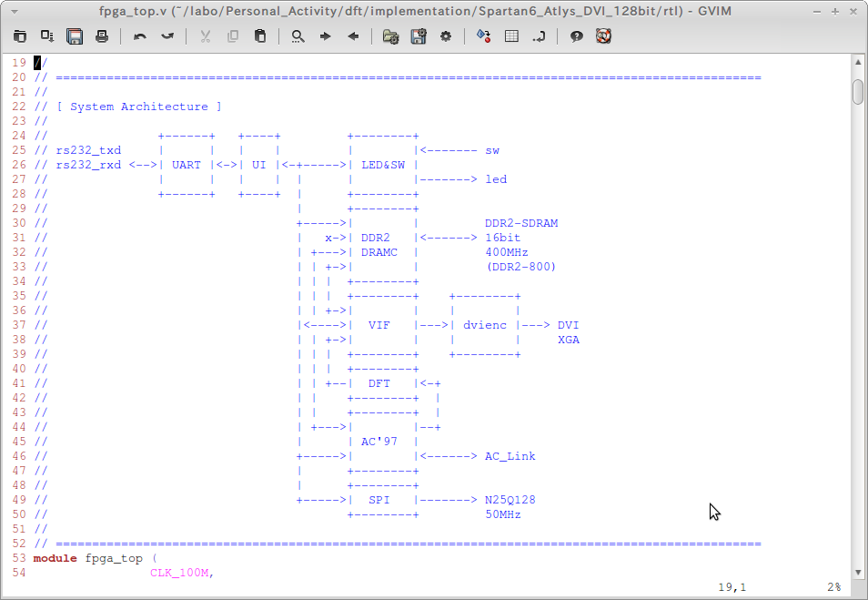868x600 pixels.
Task: Paste text from the clipboard
Action: pos(259,36)
